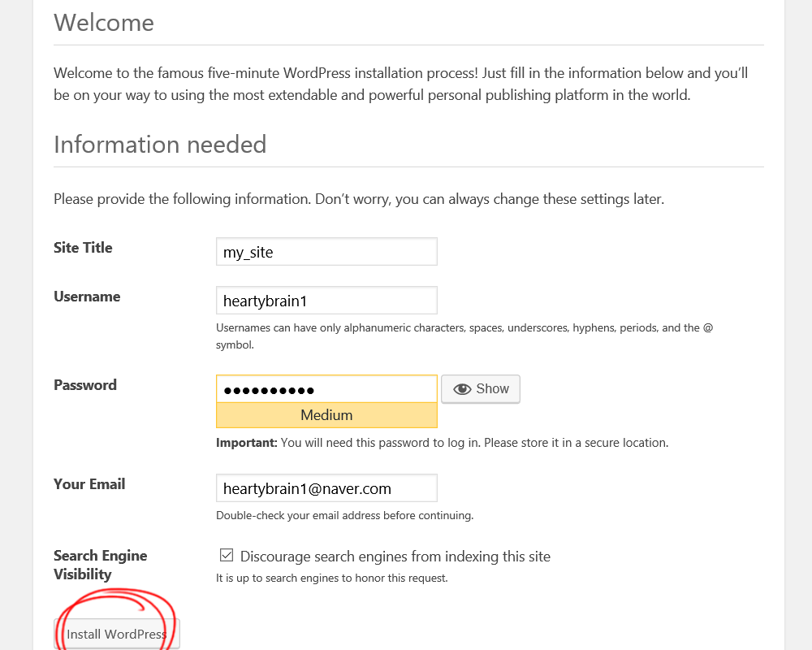812x650 pixels.
Task: Click the Welcome heading text
Action: coord(104,23)
